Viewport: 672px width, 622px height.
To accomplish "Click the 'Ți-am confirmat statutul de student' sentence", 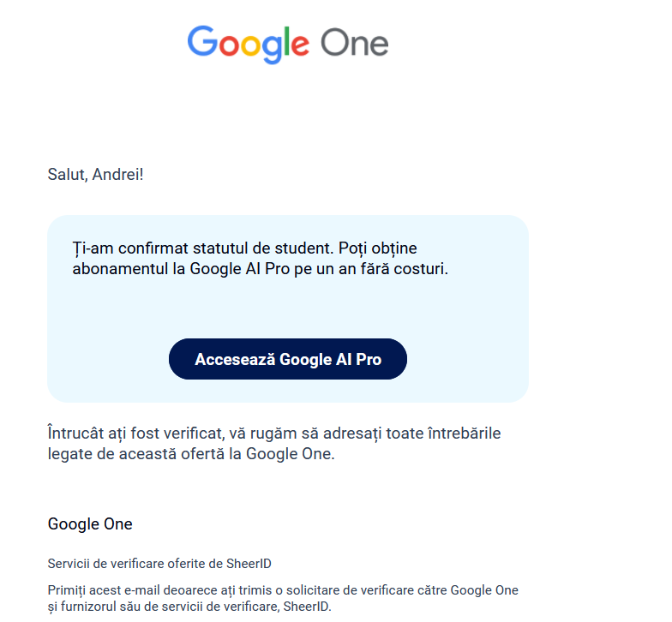I will click(x=202, y=248).
